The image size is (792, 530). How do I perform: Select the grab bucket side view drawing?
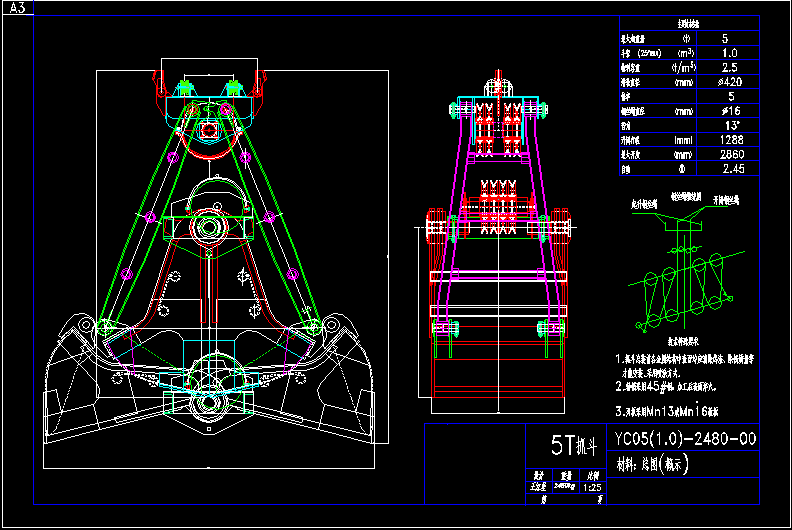click(x=496, y=242)
